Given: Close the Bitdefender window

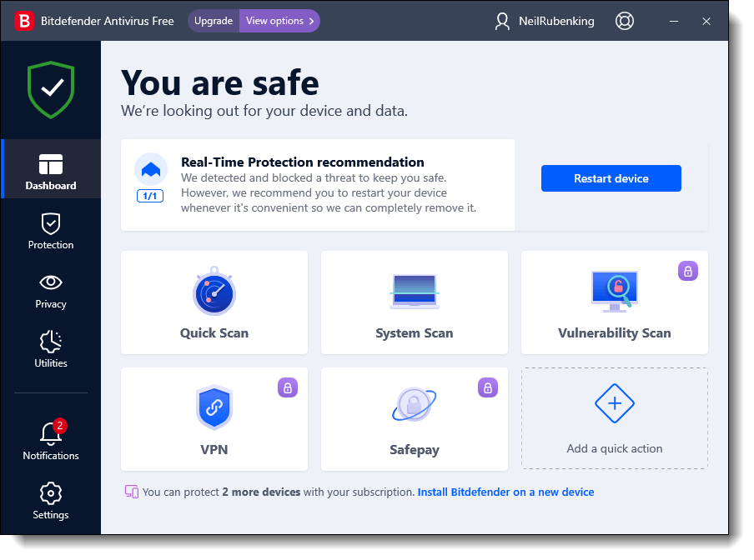Looking at the screenshot, I should coord(706,21).
